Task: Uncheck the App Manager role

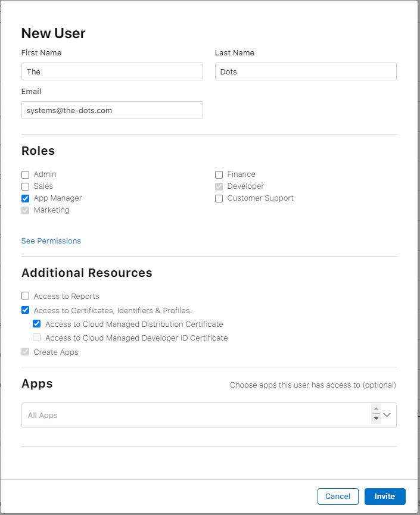Action: coord(25,198)
